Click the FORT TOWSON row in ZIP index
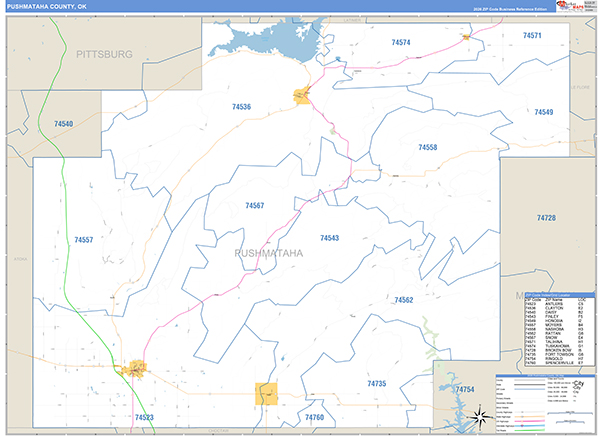This screenshot has width=600, height=436. coord(555,354)
